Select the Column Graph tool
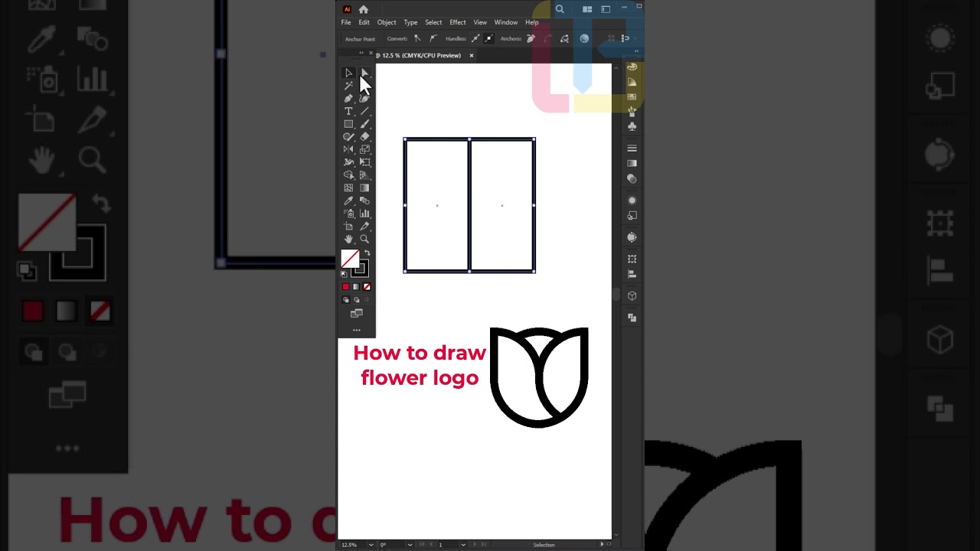 (x=364, y=214)
